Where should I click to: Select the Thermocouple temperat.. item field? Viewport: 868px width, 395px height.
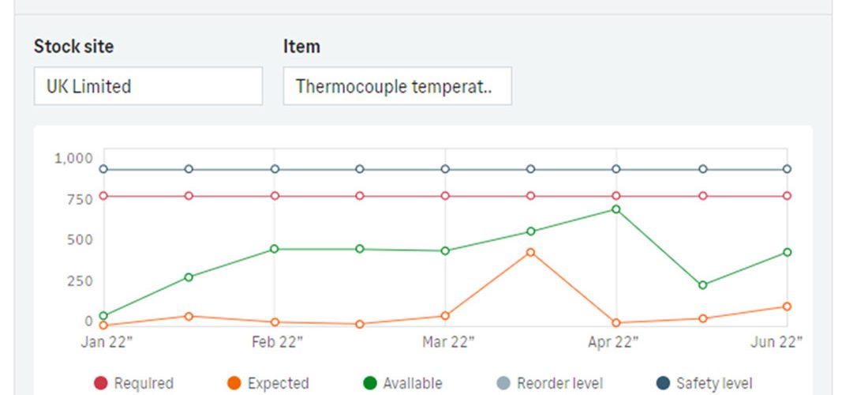click(398, 86)
